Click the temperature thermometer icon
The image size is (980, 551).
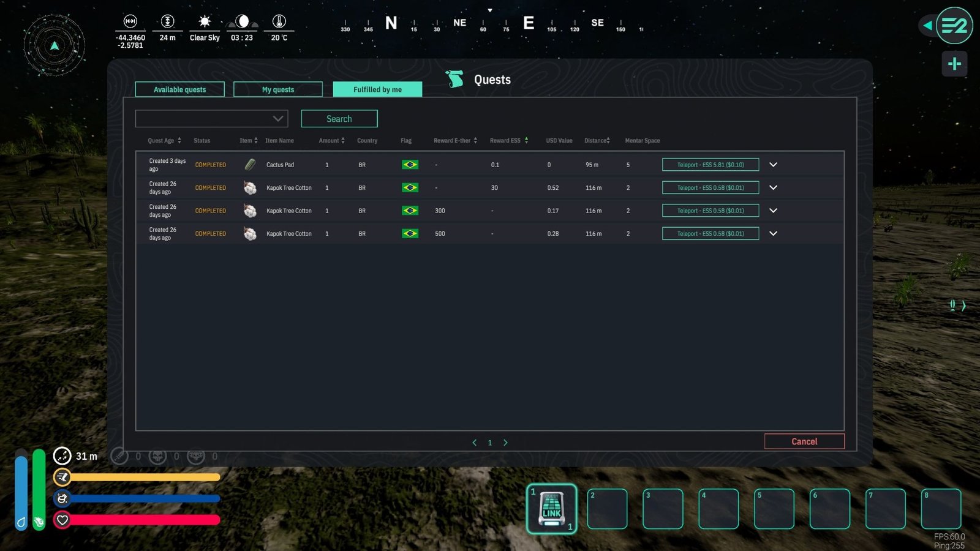coord(279,22)
